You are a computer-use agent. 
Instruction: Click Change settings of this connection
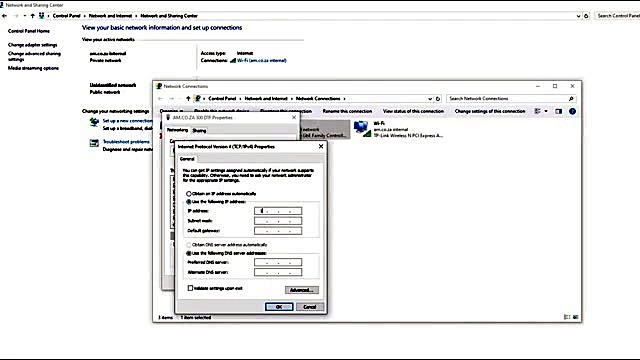pyautogui.click(x=490, y=111)
